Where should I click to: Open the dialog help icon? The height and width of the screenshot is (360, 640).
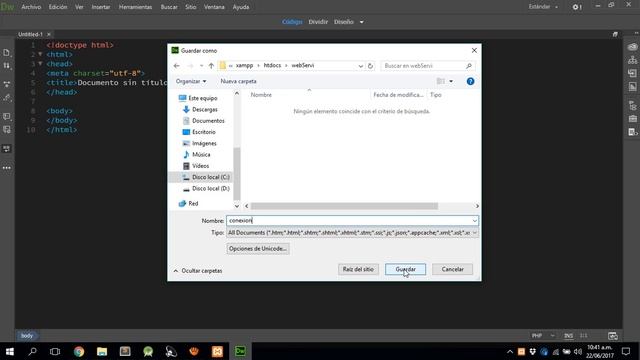[470, 81]
